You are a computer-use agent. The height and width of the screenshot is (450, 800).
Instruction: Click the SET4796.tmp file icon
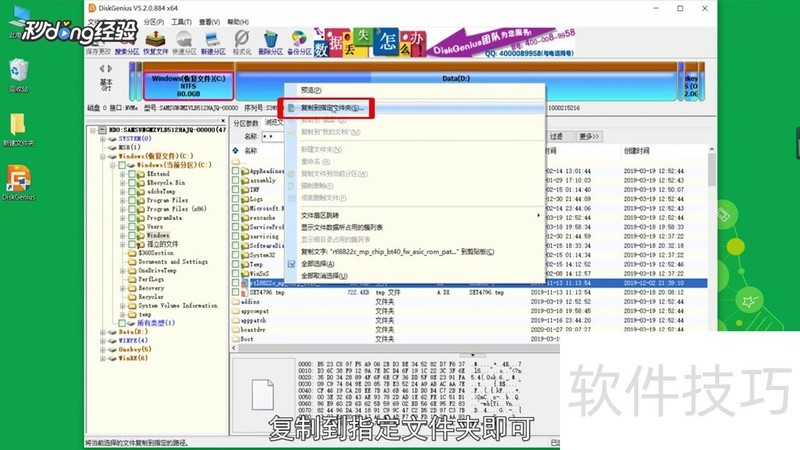tap(244, 292)
